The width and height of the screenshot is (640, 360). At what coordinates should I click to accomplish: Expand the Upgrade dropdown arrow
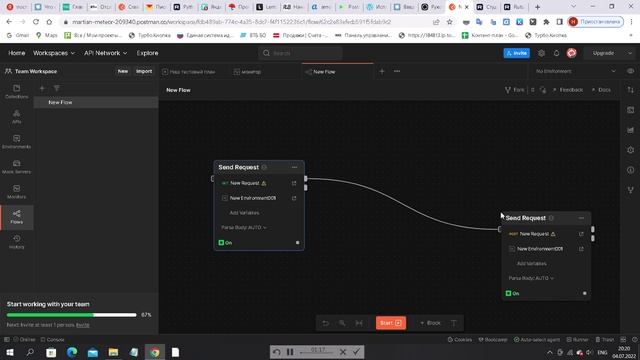pyautogui.click(x=630, y=53)
